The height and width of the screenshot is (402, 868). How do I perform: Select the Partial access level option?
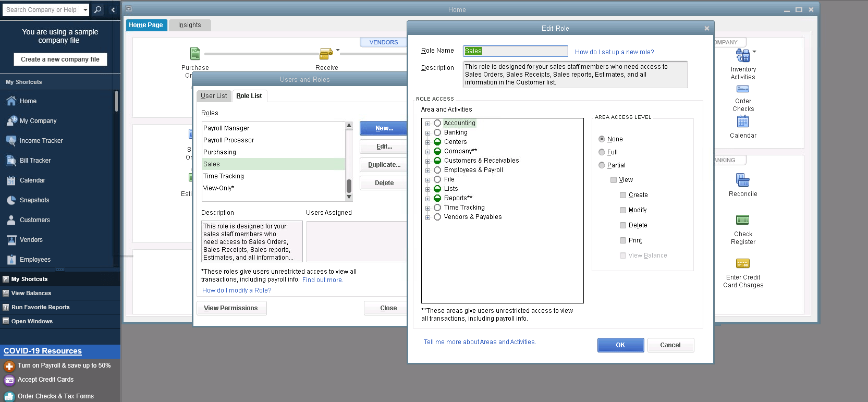coord(602,165)
